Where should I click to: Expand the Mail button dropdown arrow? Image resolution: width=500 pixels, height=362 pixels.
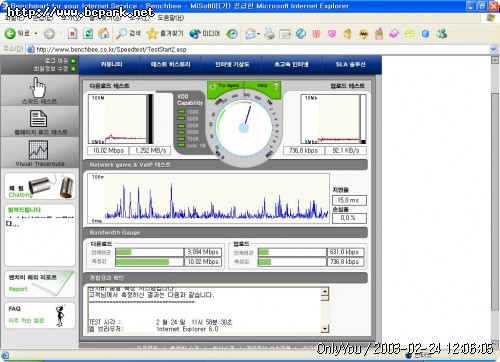(x=258, y=34)
